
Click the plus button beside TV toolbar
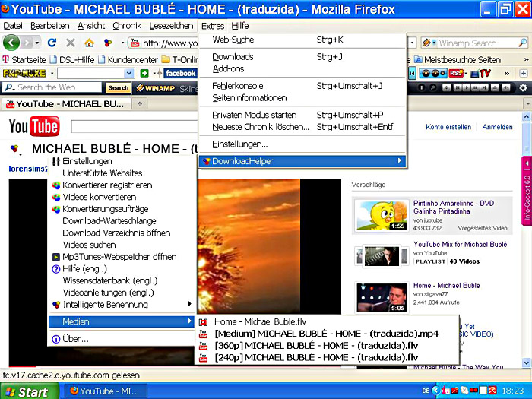click(x=524, y=73)
